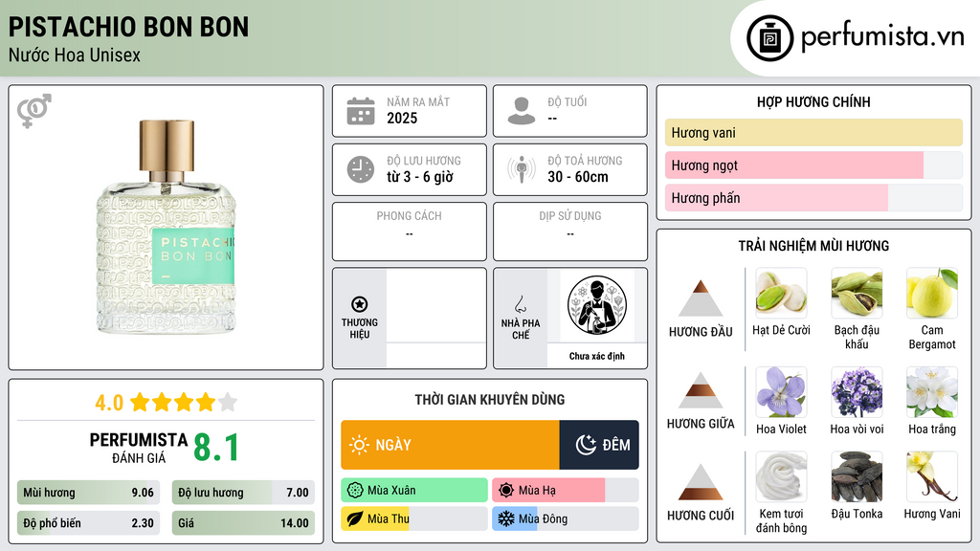Click the spring flower icon beside Mùa Xuân

(x=354, y=491)
